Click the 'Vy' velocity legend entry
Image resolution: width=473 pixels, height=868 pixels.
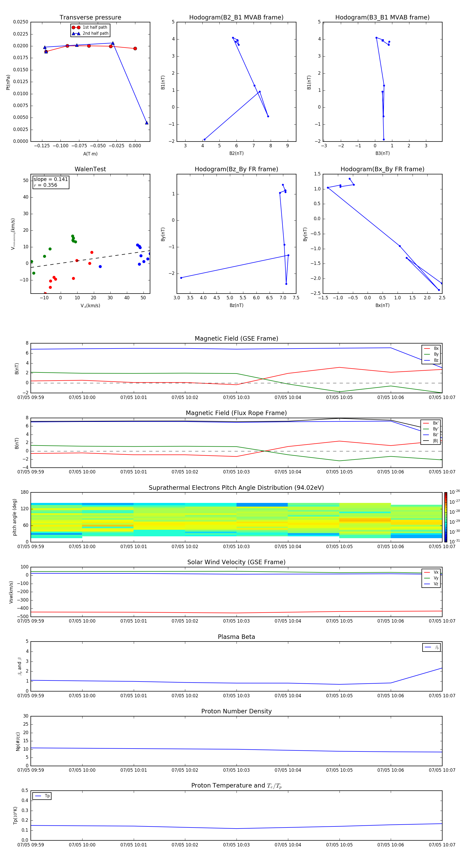click(431, 578)
